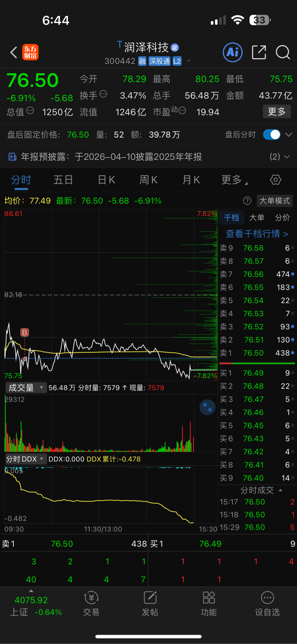The width and height of the screenshot is (297, 644).
Task: Tap the 盘后固定价格 76.50 value
Action: tap(78, 135)
